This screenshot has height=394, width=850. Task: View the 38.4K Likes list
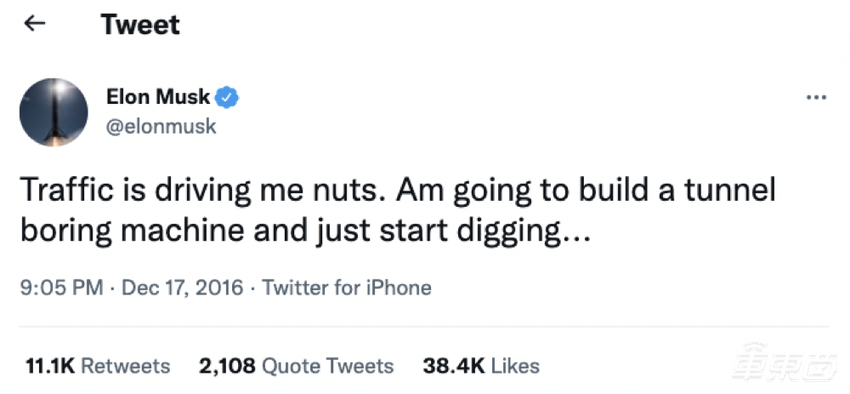(481, 366)
